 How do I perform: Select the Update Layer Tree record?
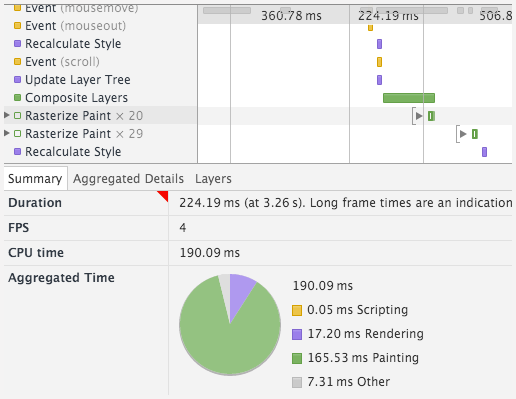78,80
